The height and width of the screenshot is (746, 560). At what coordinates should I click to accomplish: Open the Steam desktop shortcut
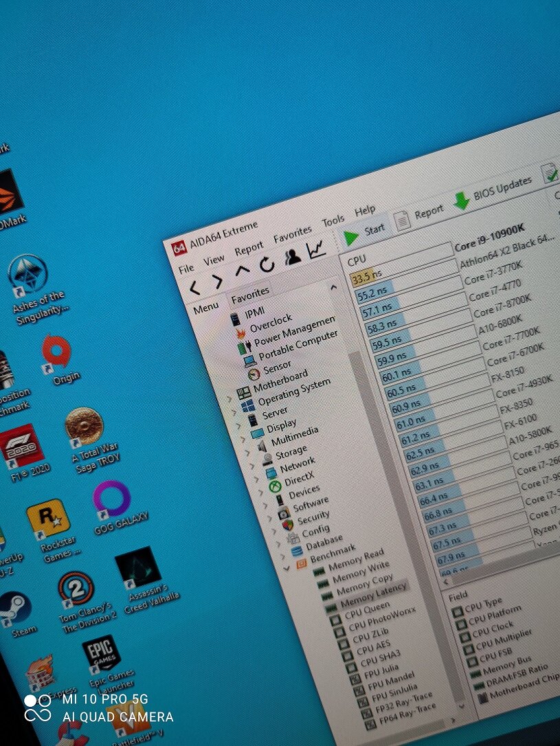17,615
